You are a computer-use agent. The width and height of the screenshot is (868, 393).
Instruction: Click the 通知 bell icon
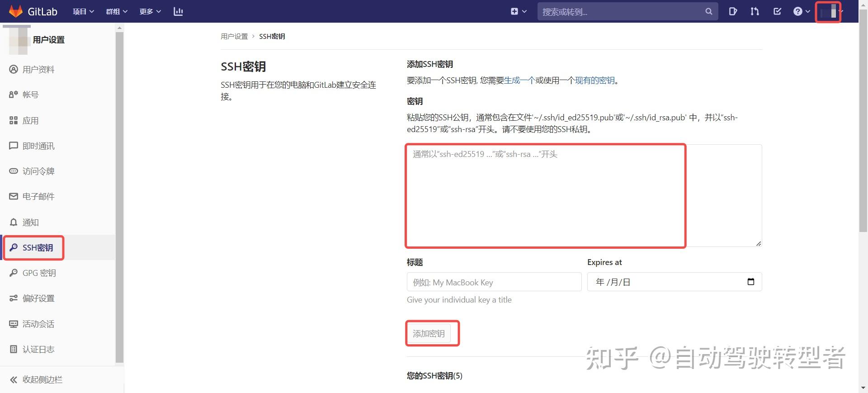tap(14, 222)
